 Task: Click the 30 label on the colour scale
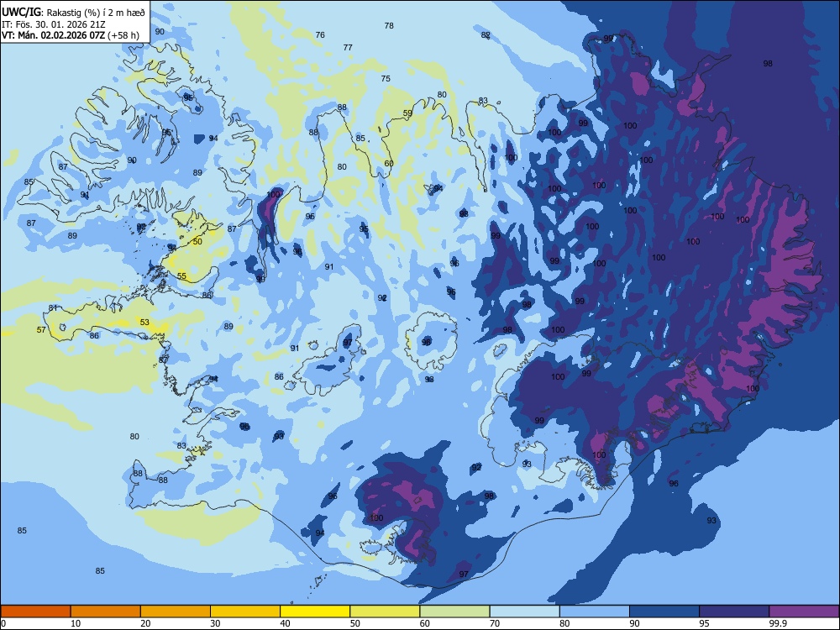[x=215, y=623]
